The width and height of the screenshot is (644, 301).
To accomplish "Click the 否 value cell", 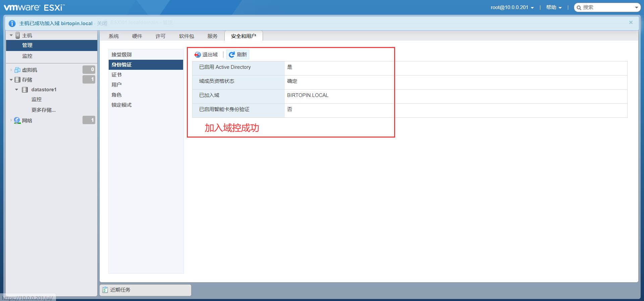I will (x=290, y=109).
